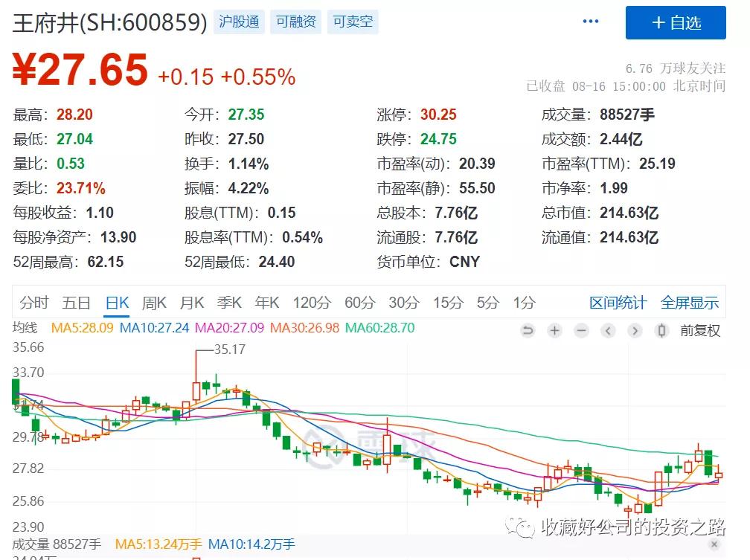Move chart left with previous arrow
The width and height of the screenshot is (750, 560).
pos(608,330)
